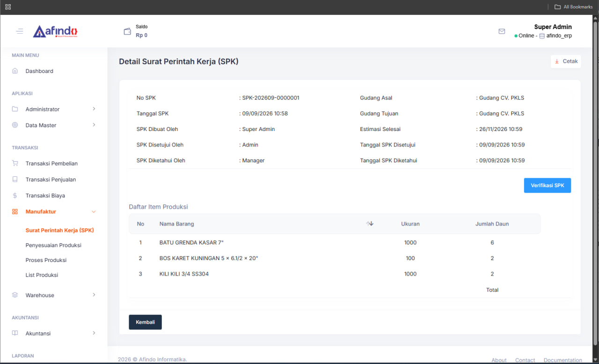Screen dimensions: 599x364
Task: Click the Data Master gear icon
Action: (x=15, y=125)
